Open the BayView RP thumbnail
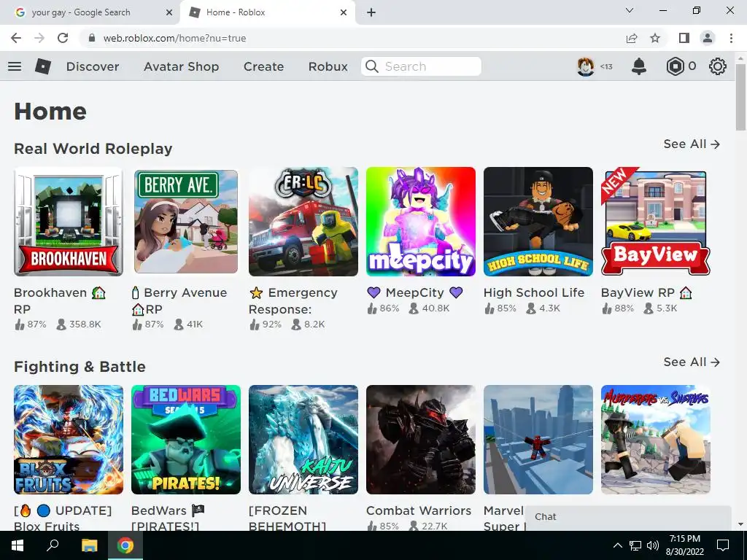The image size is (747, 560). click(656, 222)
